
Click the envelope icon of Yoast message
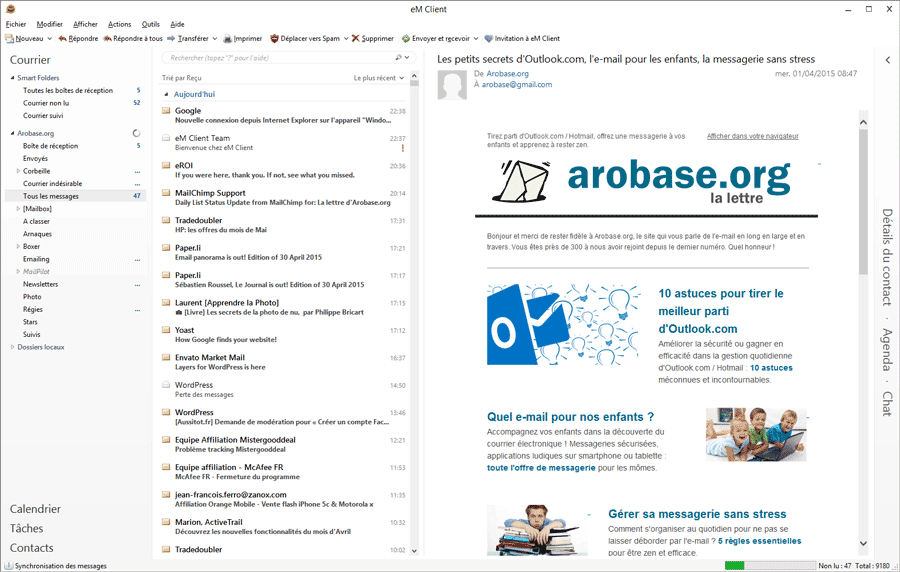click(x=166, y=330)
